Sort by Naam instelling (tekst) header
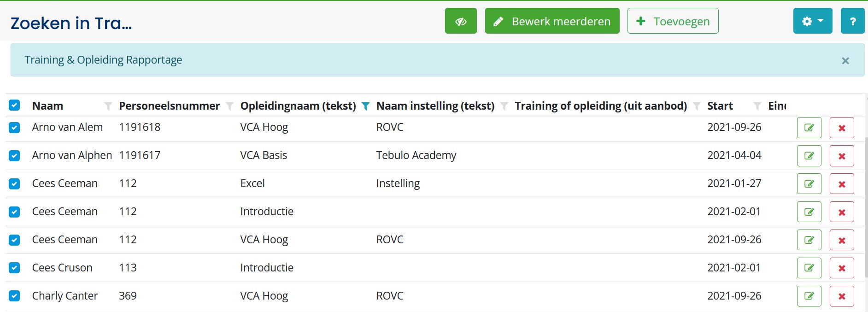 coord(435,106)
